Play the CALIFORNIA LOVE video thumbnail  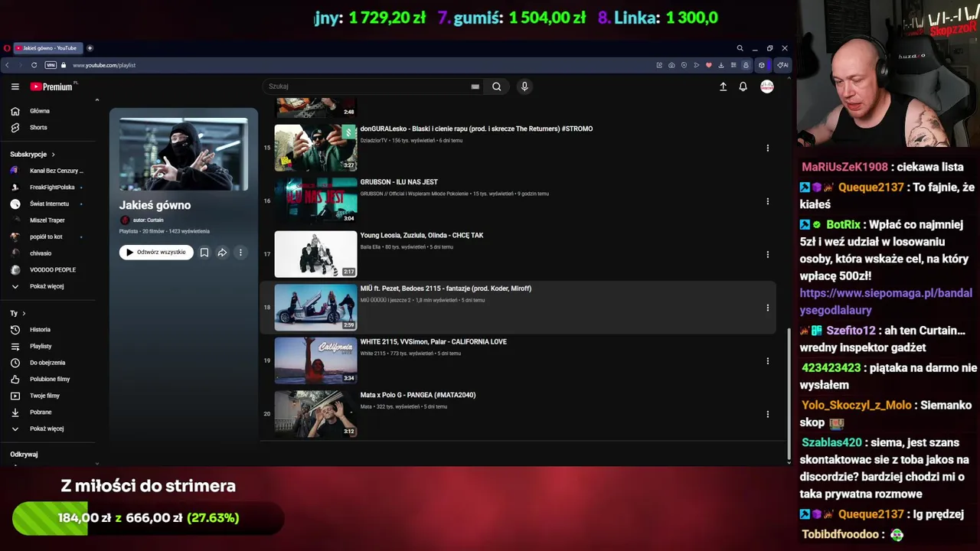315,360
